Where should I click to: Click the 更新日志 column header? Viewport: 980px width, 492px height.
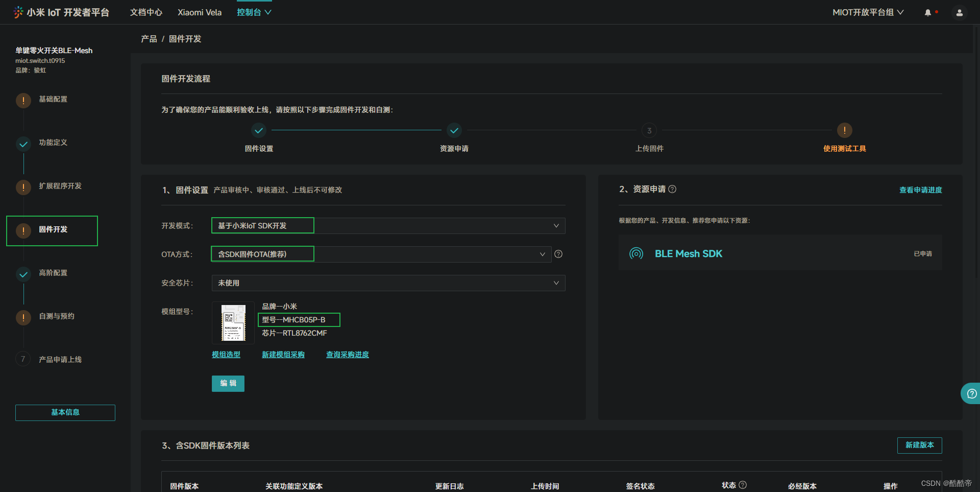pos(449,486)
